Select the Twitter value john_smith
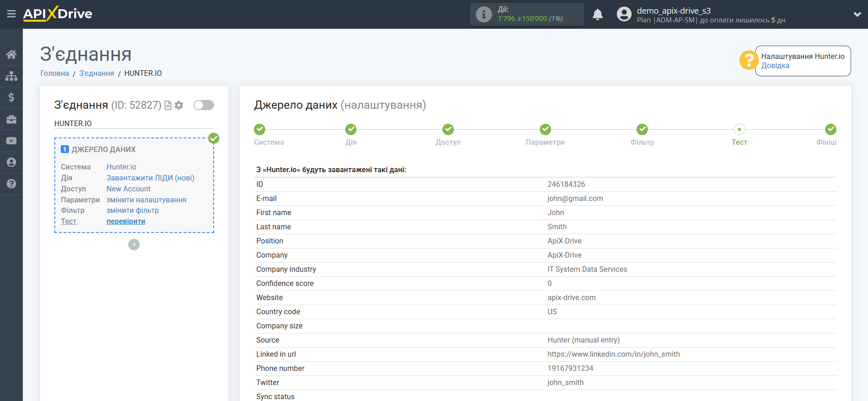 click(565, 382)
